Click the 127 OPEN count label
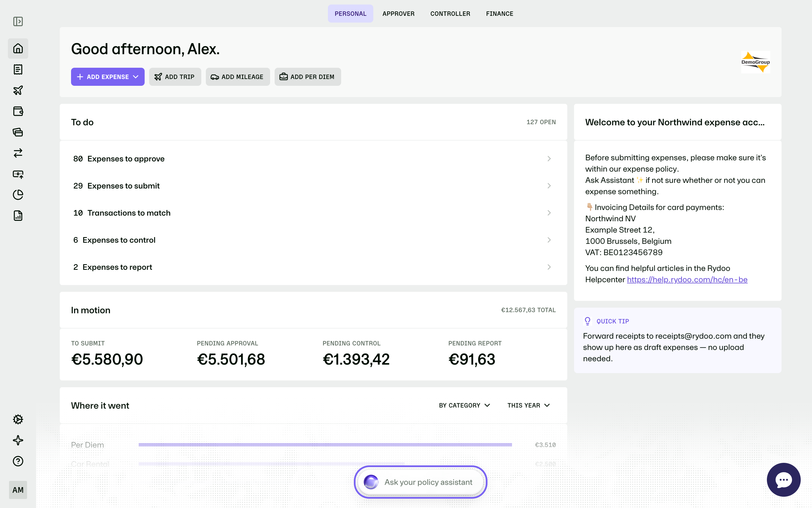Screen dimensions: 812x508 pyautogui.click(x=541, y=122)
